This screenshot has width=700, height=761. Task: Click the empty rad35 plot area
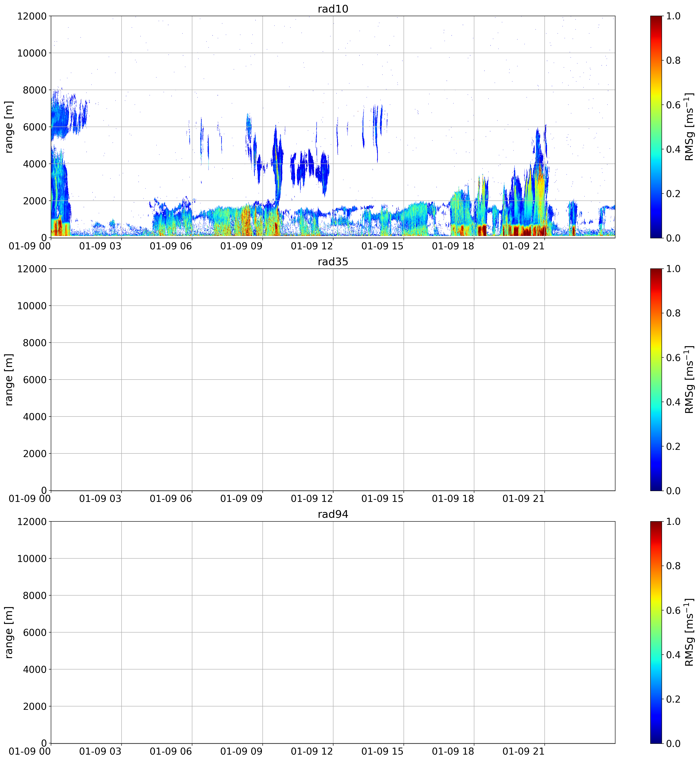click(333, 379)
